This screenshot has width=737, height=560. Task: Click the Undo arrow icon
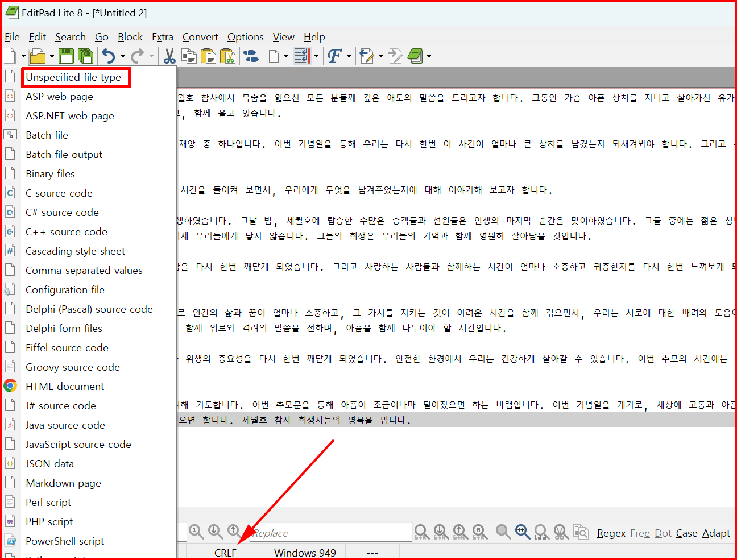(x=109, y=56)
